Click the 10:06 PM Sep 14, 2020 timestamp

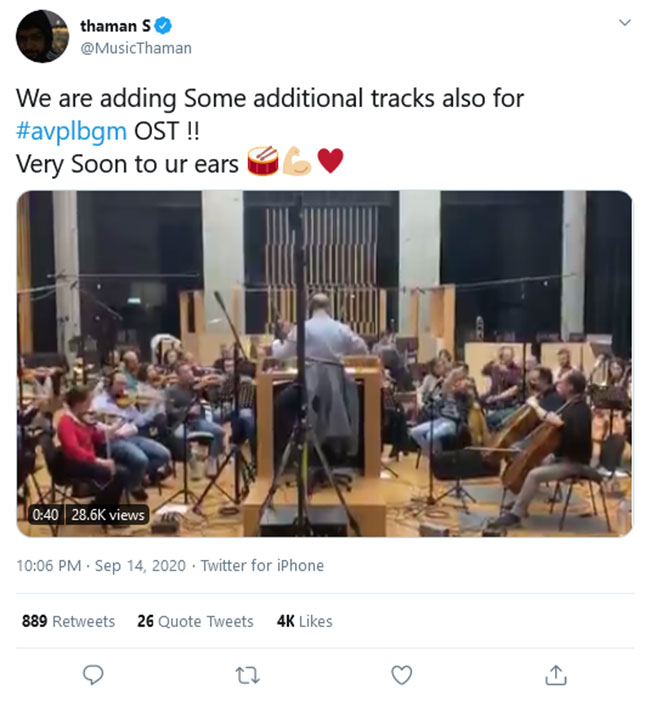click(98, 565)
